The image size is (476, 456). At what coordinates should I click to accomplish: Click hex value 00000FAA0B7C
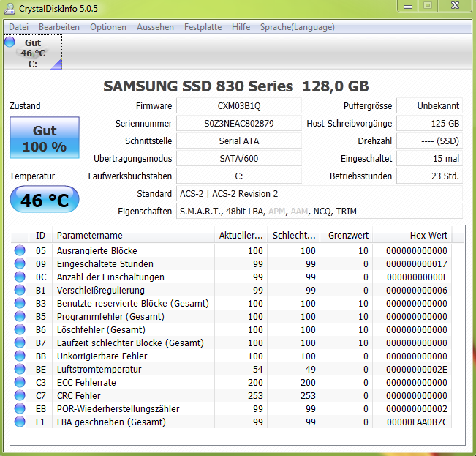click(x=417, y=422)
